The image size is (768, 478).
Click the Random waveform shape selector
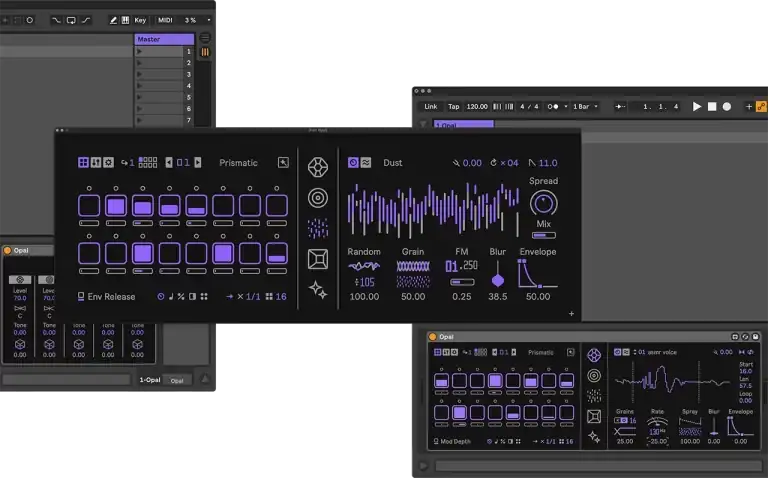tap(364, 266)
